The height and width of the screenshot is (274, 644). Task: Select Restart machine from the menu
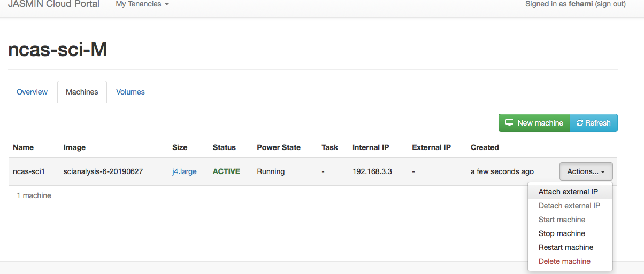click(x=570, y=247)
